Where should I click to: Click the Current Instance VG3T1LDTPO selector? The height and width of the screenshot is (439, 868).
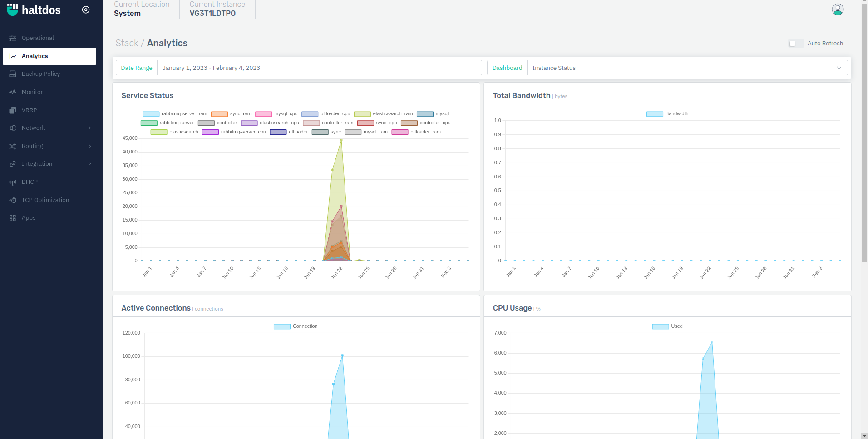point(217,9)
